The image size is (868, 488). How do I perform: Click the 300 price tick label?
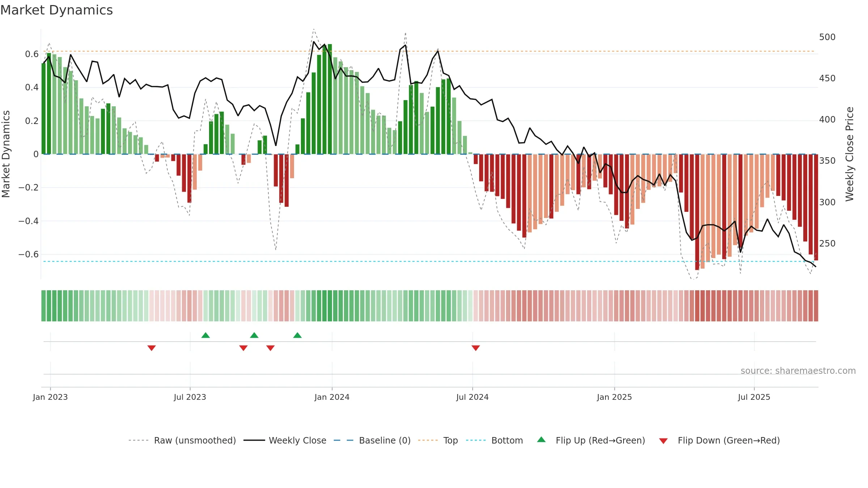827,202
